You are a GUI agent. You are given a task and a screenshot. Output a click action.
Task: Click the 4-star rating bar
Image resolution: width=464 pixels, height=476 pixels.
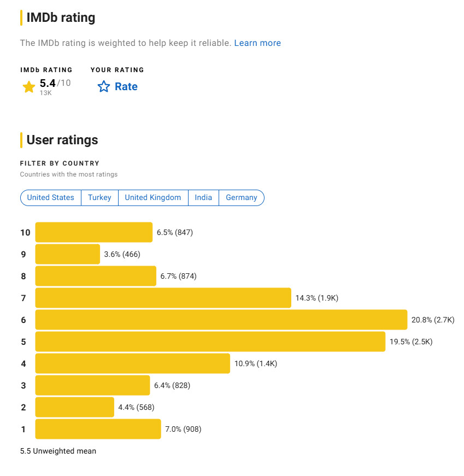click(132, 363)
